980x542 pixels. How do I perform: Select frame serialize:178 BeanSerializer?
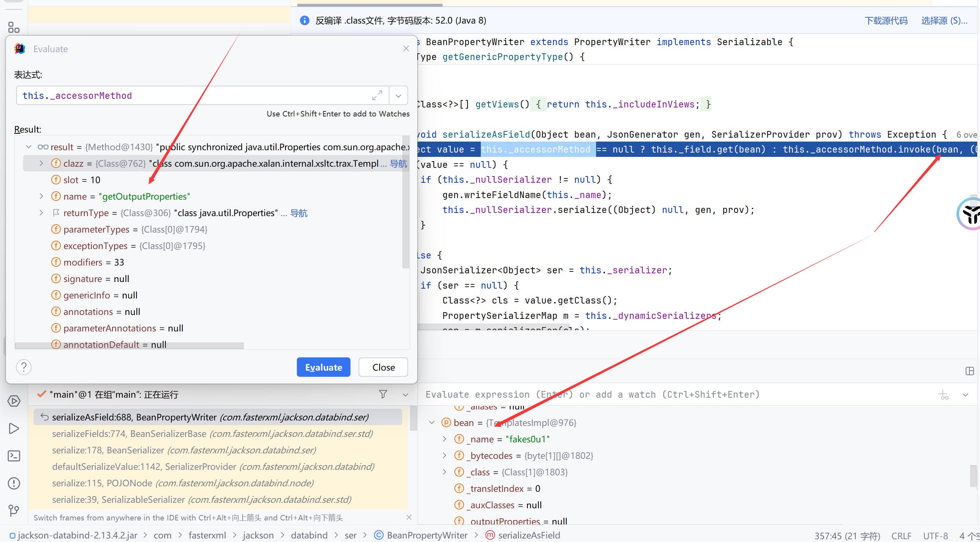[x=218, y=450]
